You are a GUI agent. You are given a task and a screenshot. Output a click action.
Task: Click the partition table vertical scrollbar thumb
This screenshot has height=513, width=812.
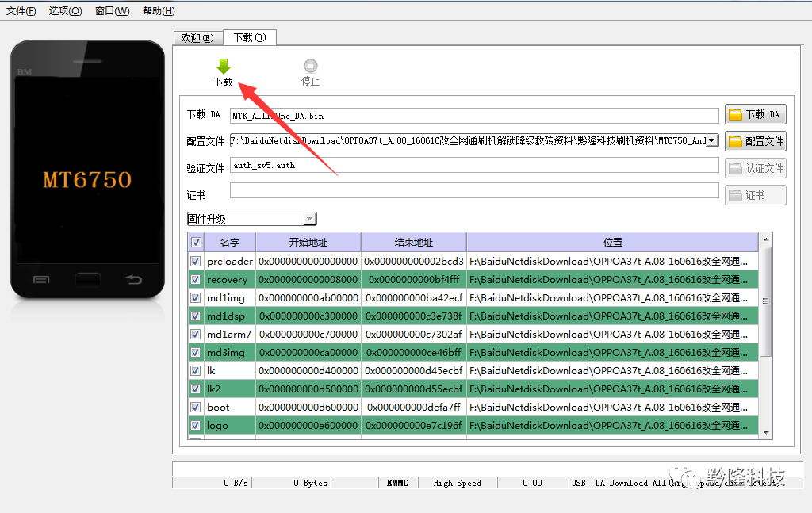766,301
